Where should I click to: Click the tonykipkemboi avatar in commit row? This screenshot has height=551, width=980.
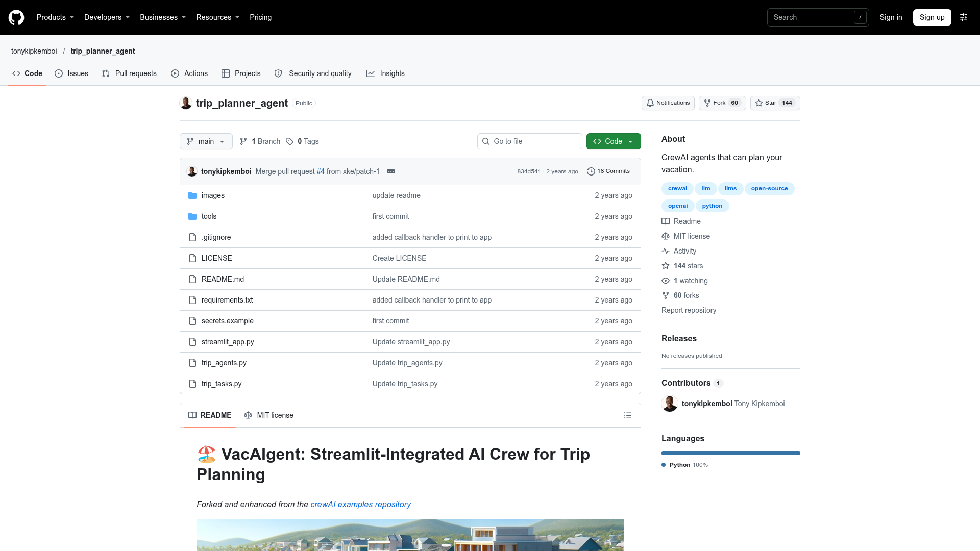pos(192,171)
